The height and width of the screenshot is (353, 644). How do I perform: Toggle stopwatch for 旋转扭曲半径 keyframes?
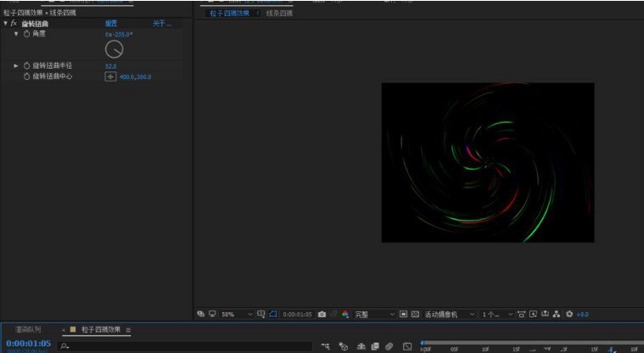26,65
